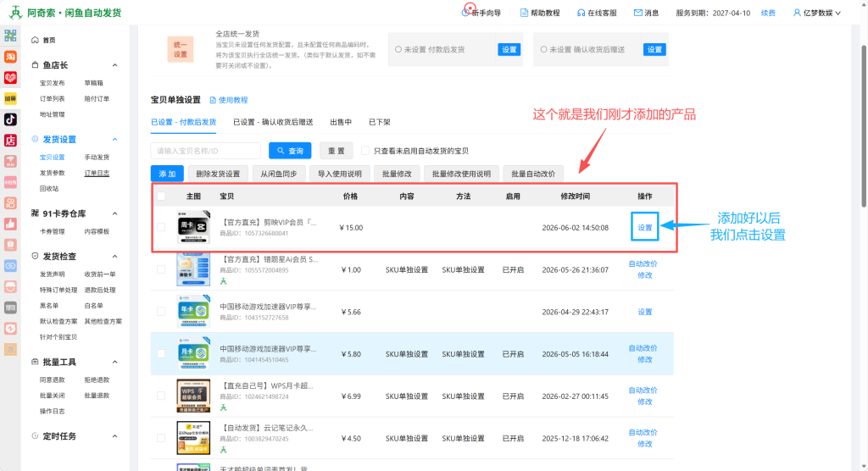This screenshot has width=868, height=471.
Task: Select 未设置 付款后发货 radio option
Action: click(398, 49)
